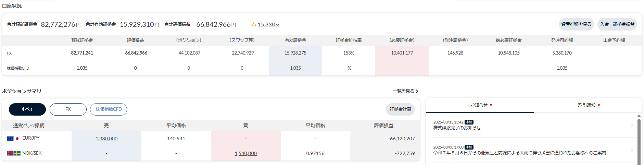Click the EUR/JPY flag icon
644x165 pixels.
tap(13, 138)
